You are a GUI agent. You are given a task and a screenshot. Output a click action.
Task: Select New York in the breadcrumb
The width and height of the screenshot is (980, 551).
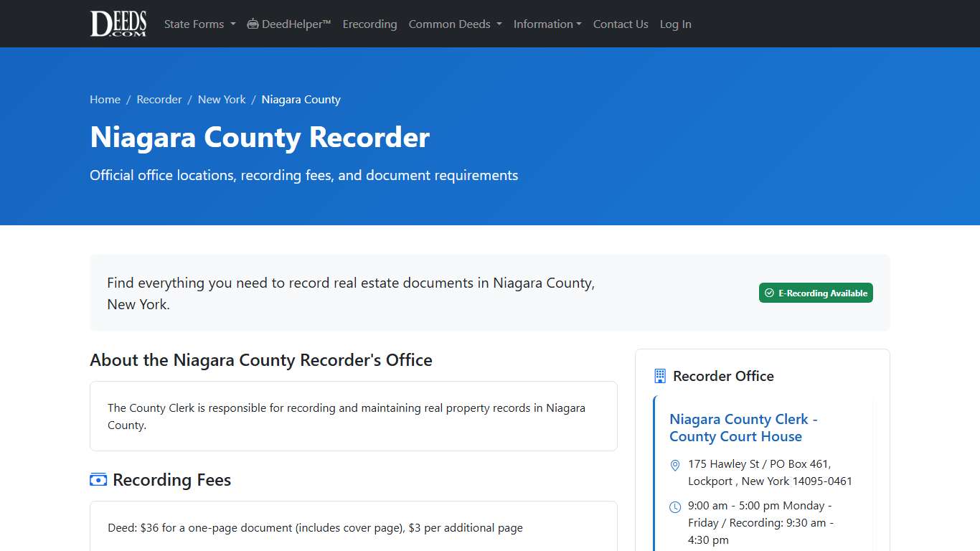[221, 99]
